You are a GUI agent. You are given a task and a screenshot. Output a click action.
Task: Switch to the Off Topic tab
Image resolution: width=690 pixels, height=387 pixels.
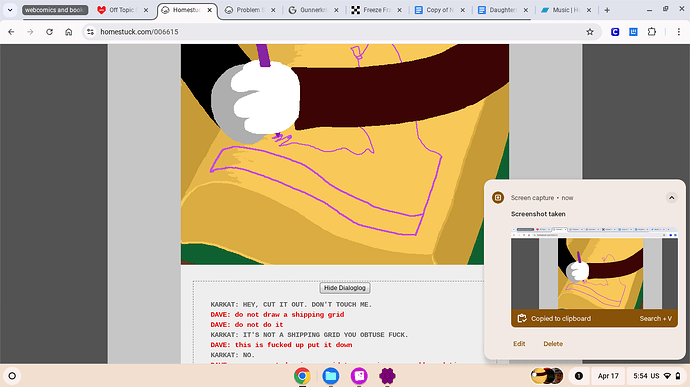[123, 10]
